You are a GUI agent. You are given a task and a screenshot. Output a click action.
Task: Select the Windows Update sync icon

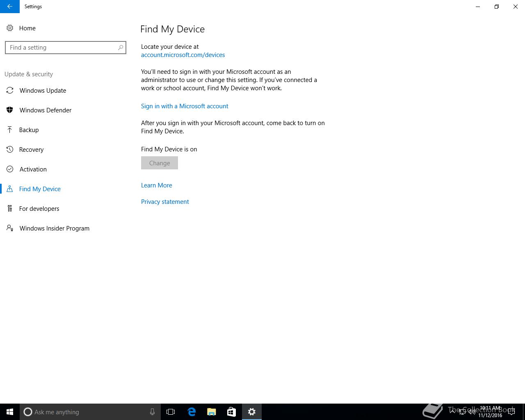pyautogui.click(x=10, y=91)
